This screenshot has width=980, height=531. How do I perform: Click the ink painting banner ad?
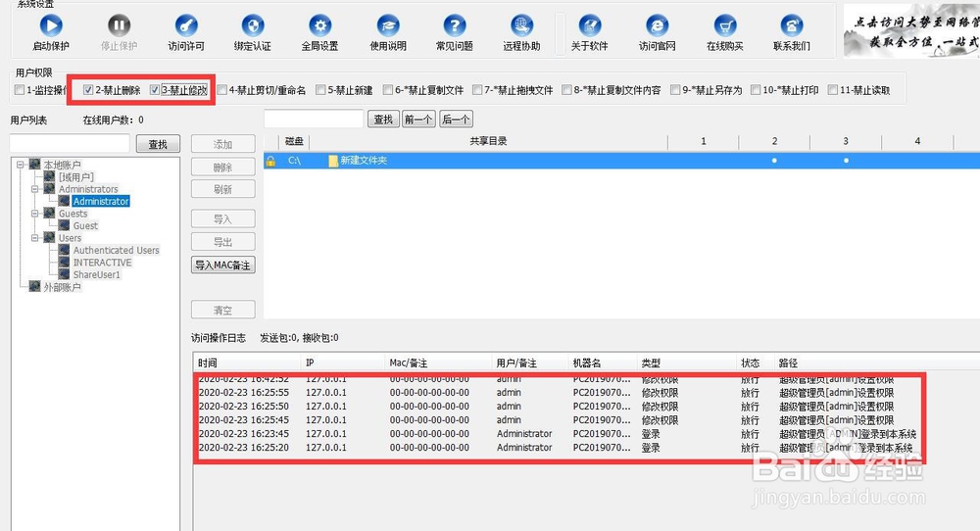coord(911,30)
